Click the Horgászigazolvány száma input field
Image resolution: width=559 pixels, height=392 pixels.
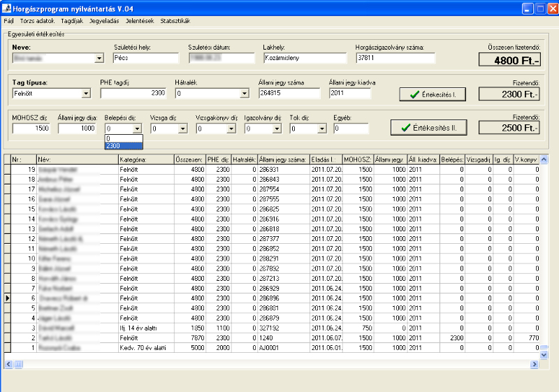click(x=395, y=58)
